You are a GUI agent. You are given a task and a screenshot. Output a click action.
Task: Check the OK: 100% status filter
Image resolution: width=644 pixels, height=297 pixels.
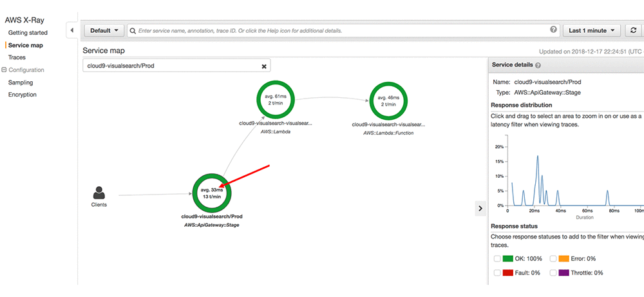pyautogui.click(x=497, y=259)
